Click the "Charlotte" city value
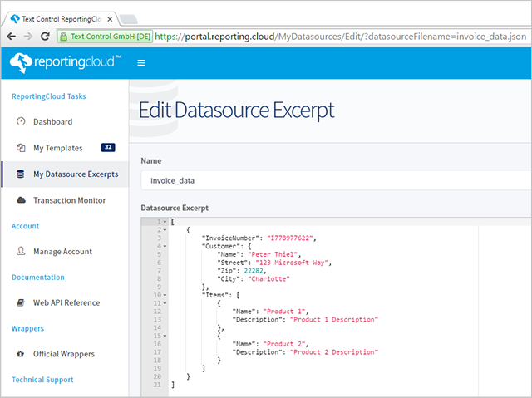 point(268,278)
